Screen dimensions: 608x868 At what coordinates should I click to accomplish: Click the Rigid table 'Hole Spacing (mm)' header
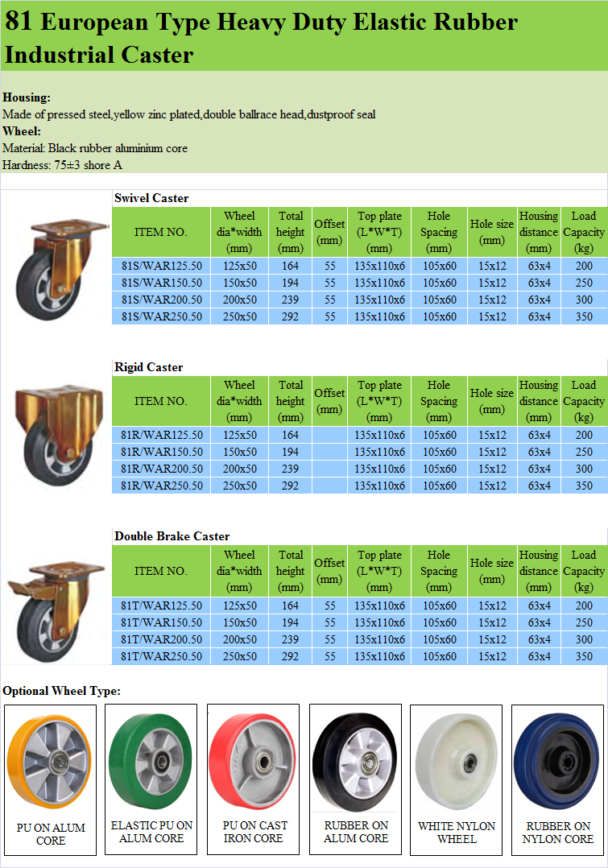(439, 401)
